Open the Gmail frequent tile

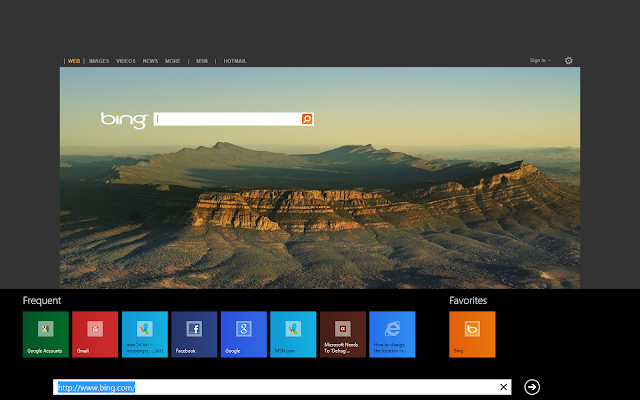pos(95,334)
